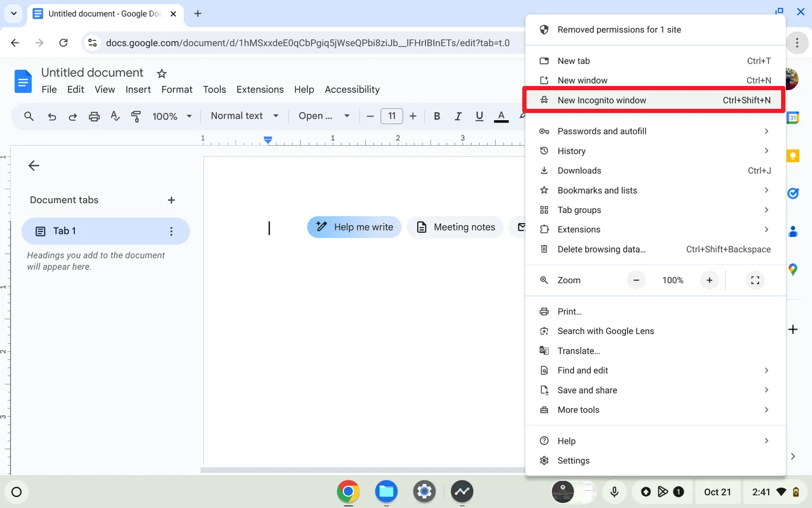Select New Incognito window
Image resolution: width=812 pixels, height=508 pixels.
tap(655, 100)
